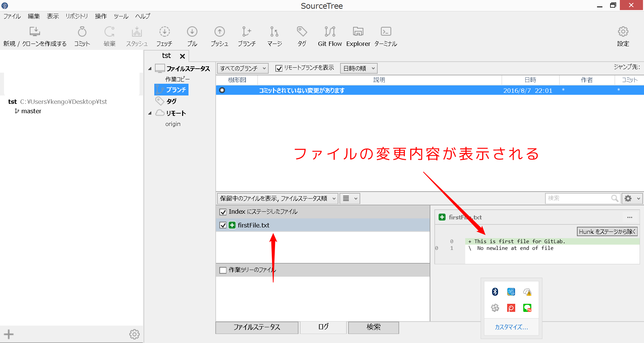Unstage firstFile.txt via its checkbox
644x343 pixels.
tap(223, 225)
